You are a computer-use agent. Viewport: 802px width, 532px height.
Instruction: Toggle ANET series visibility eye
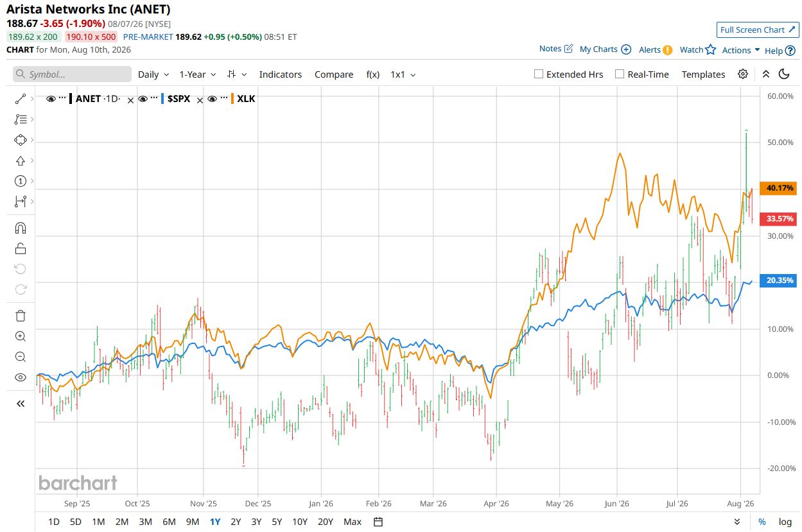click(51, 99)
